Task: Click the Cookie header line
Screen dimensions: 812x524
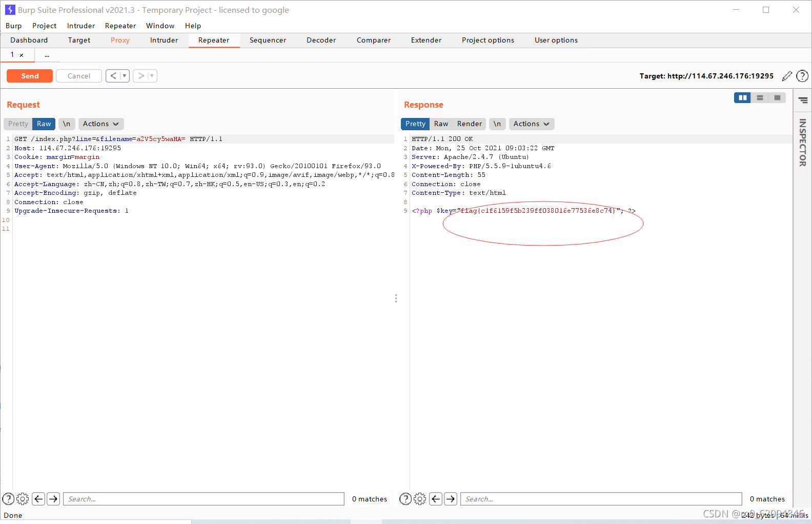Action: point(57,157)
